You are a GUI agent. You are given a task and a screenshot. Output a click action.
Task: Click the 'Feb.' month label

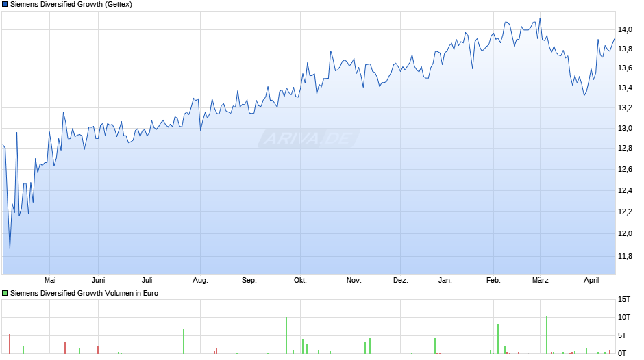coord(494,281)
